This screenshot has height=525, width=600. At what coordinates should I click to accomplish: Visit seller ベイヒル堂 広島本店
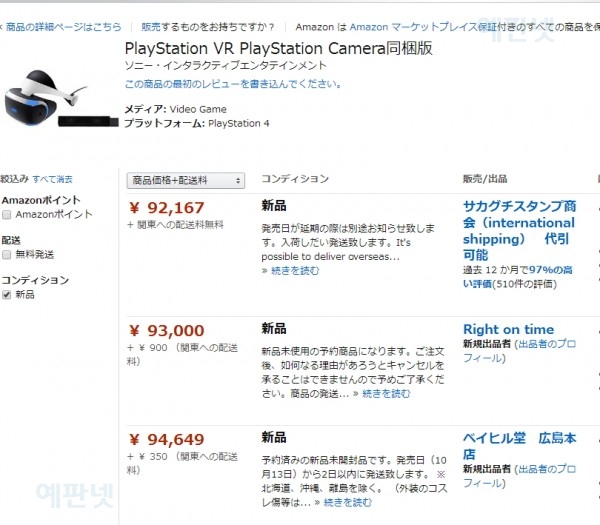519,446
